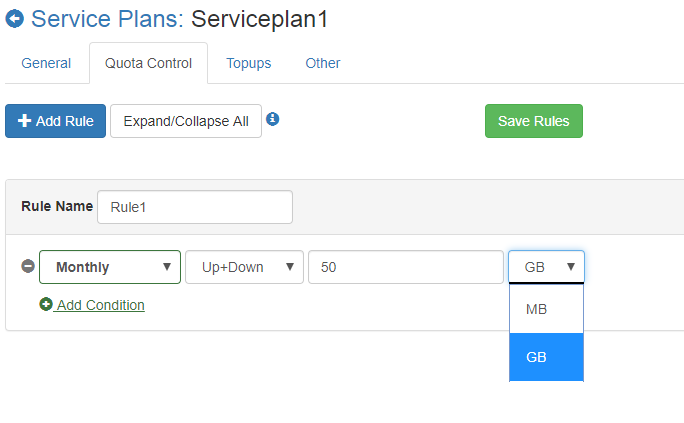Open the Monthly period dropdown
The image size is (684, 423).
[x=110, y=267]
